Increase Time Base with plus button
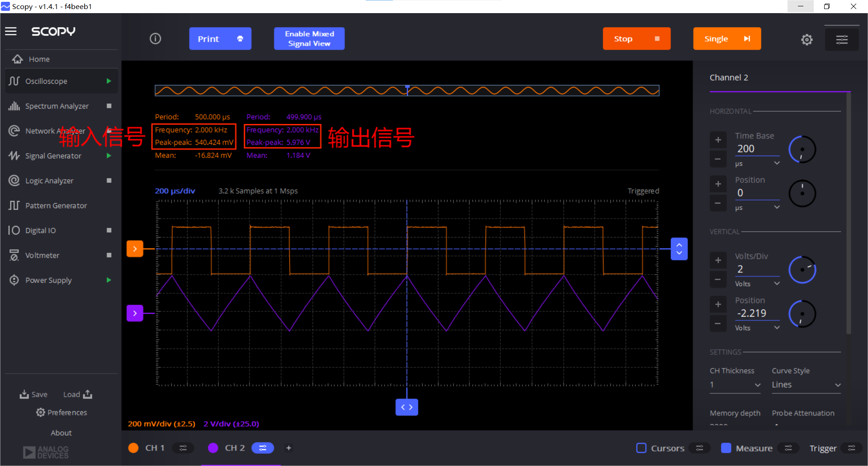 coord(718,140)
